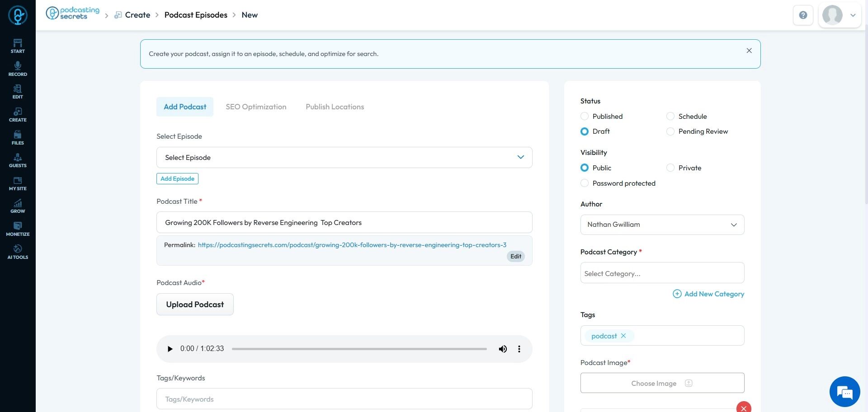Click the user profile avatar
868x412 pixels.
[x=832, y=15]
